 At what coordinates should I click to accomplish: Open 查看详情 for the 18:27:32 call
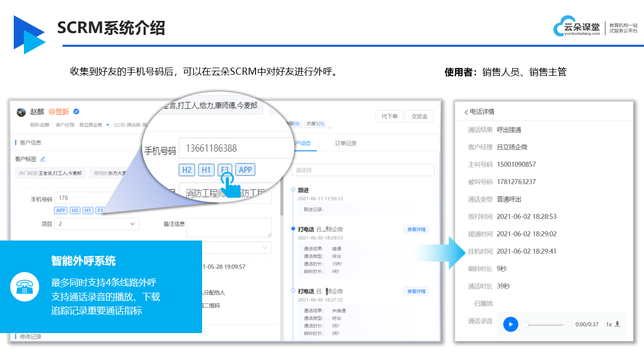(x=416, y=291)
